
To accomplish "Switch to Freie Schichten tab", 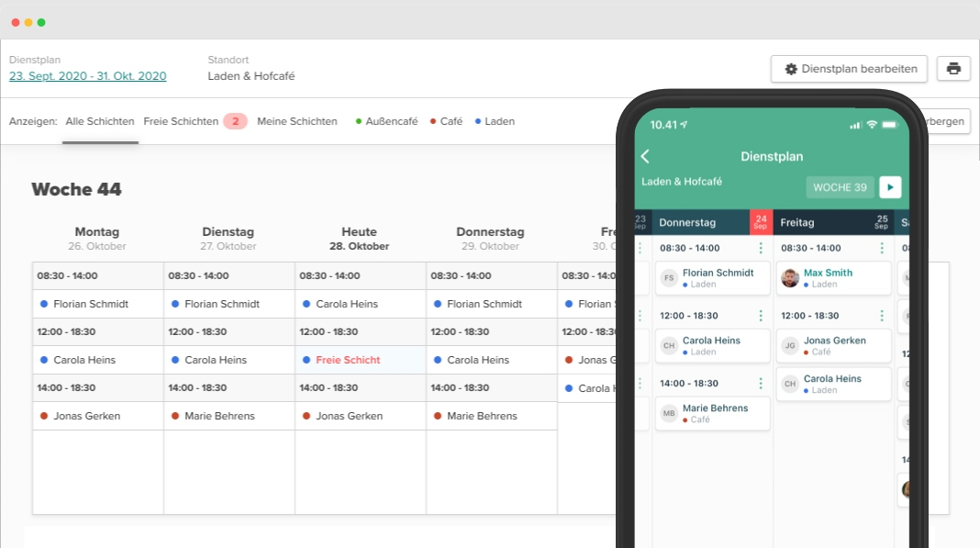I will point(181,121).
